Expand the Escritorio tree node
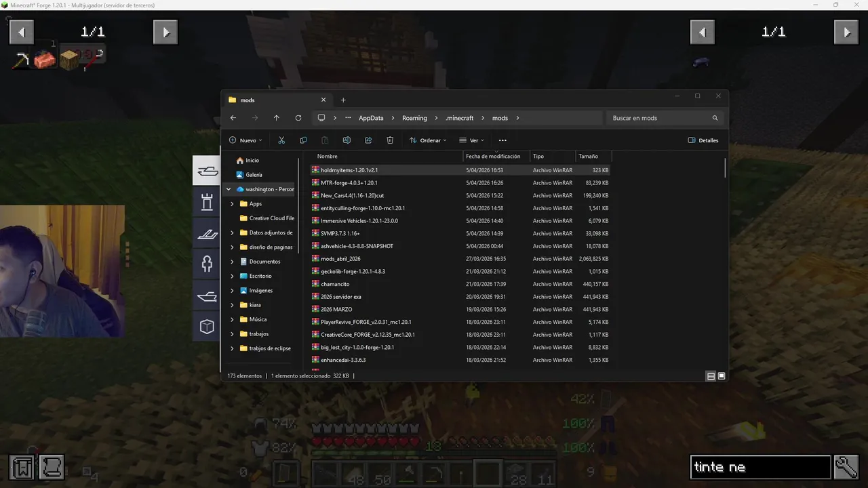868x488 pixels. coord(233,276)
